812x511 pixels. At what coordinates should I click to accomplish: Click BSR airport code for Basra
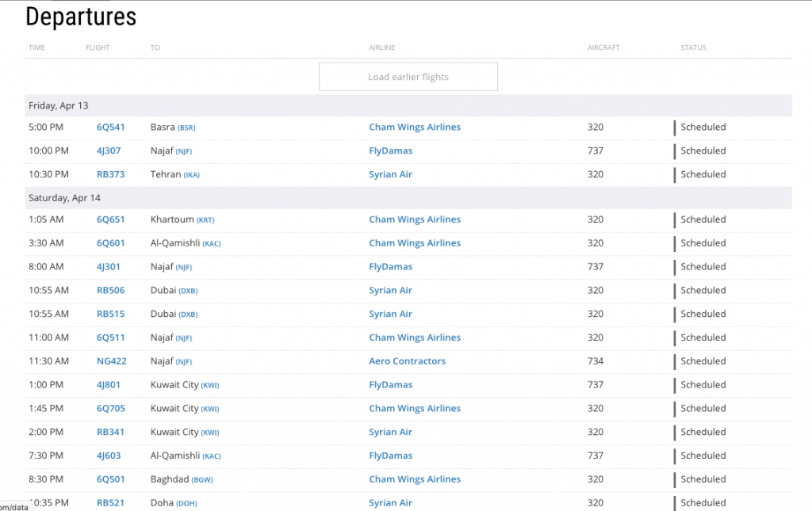coord(186,128)
